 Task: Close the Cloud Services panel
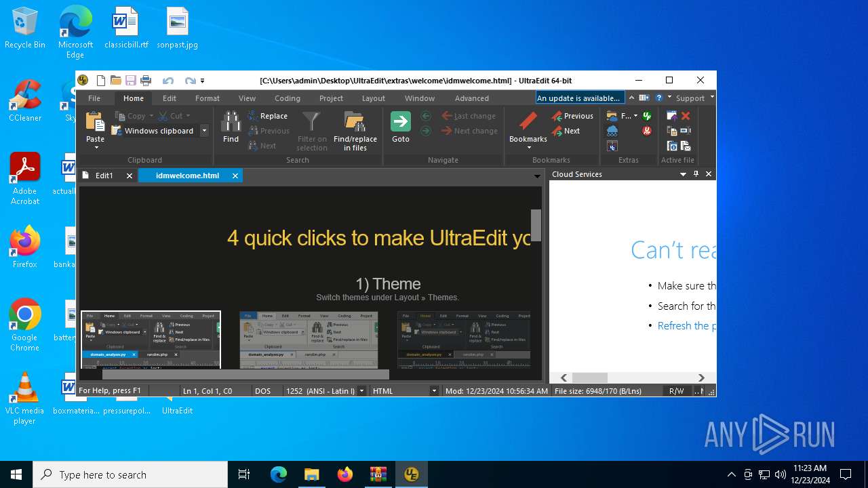(709, 174)
